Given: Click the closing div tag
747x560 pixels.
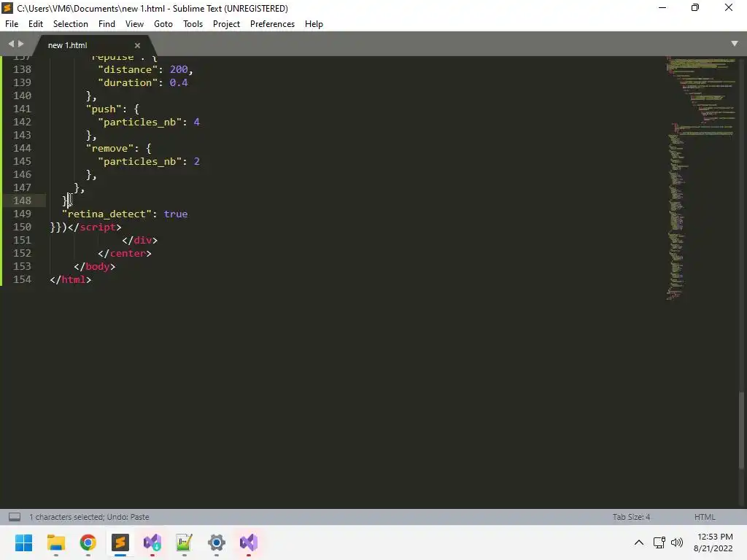Looking at the screenshot, I should point(139,240).
